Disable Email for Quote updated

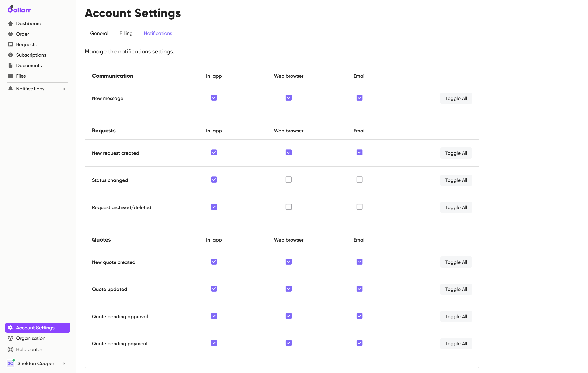click(x=359, y=289)
